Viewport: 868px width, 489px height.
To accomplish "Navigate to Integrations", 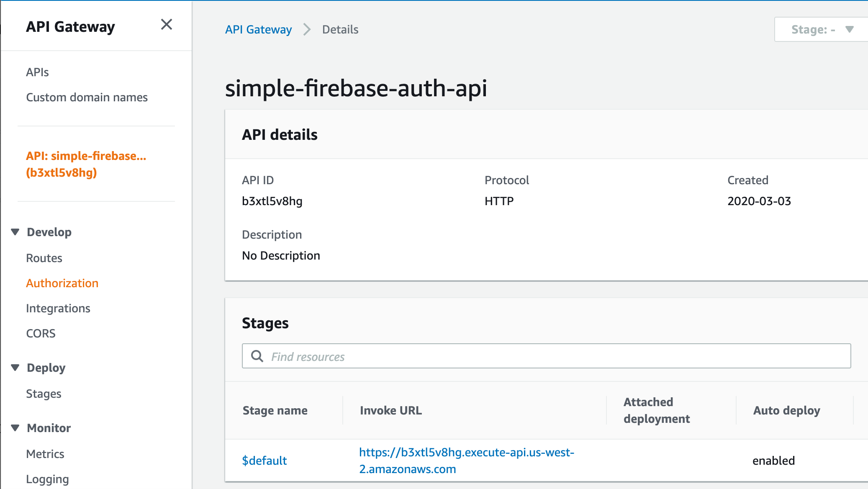I will coord(58,308).
